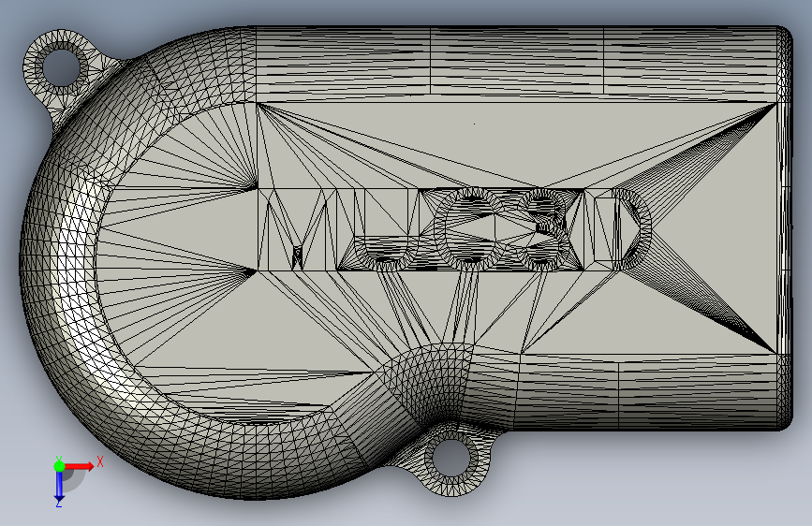Select the upper-left mounting lug hole
Image resolution: width=812 pixels, height=526 pixels.
[x=62, y=67]
